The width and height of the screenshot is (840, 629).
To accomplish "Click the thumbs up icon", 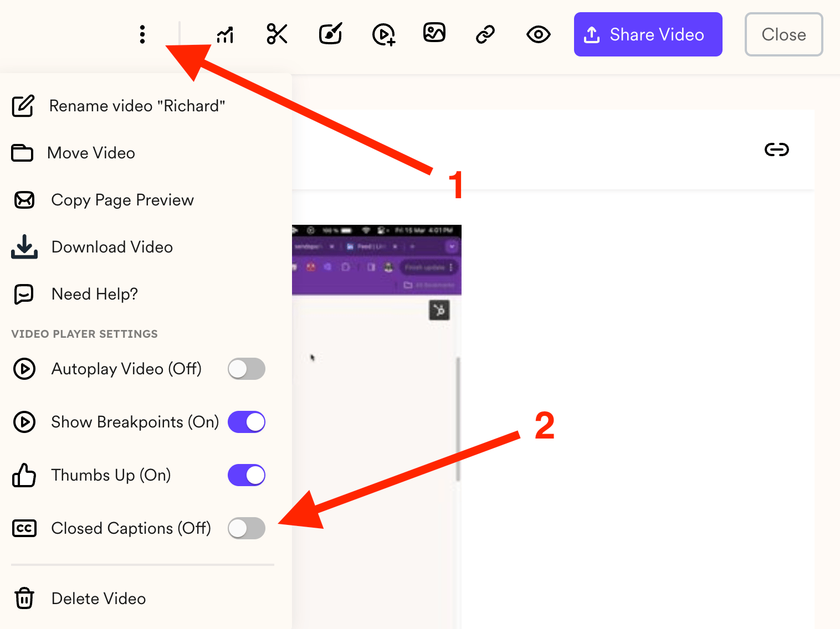I will (24, 475).
